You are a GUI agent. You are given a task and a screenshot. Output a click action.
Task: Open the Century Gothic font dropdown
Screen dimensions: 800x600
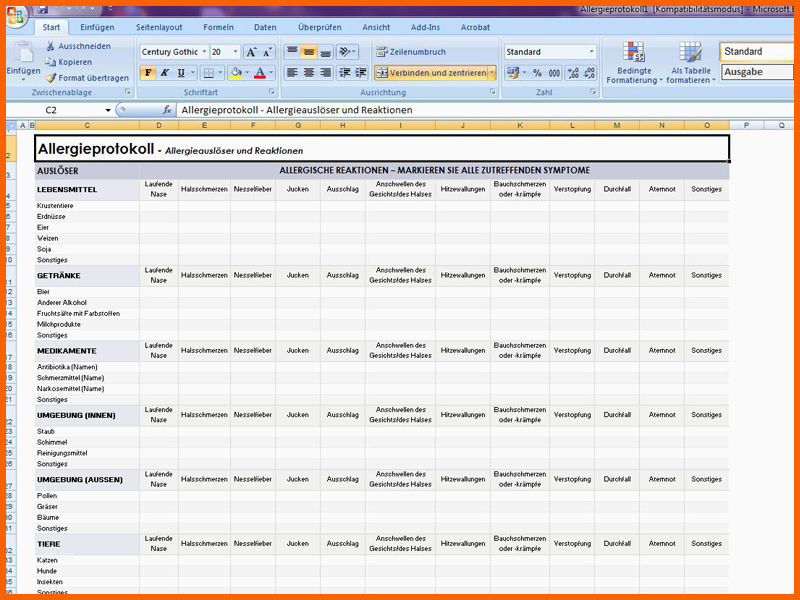coord(204,52)
